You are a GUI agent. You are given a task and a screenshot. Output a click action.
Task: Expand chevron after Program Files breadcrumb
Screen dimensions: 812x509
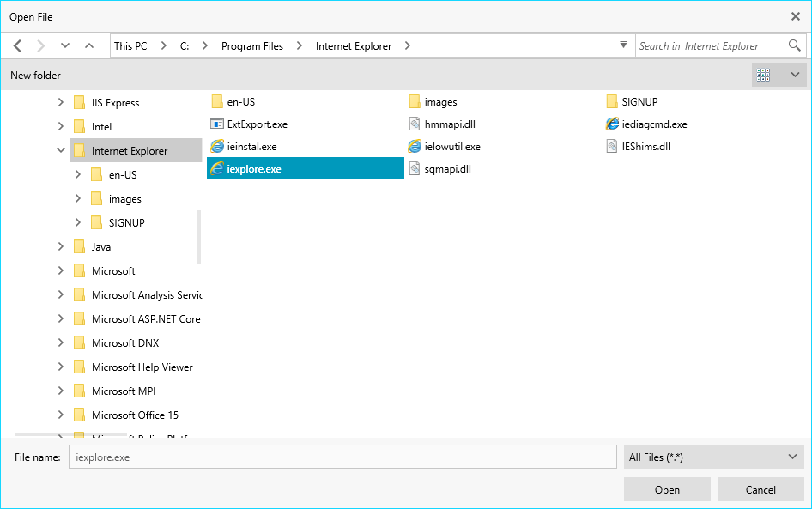[300, 46]
